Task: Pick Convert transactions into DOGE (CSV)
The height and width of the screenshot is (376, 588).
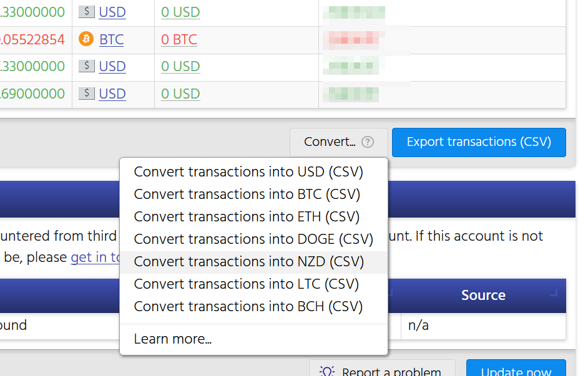Action: (253, 239)
